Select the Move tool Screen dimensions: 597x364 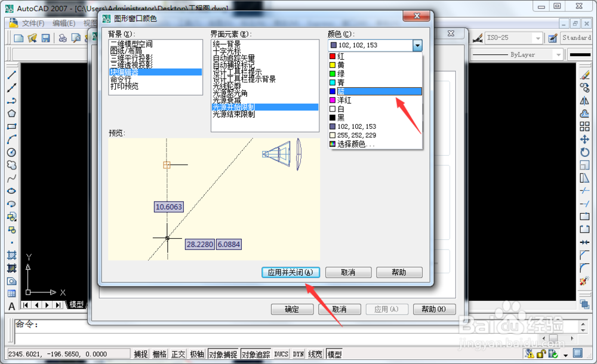tap(584, 140)
